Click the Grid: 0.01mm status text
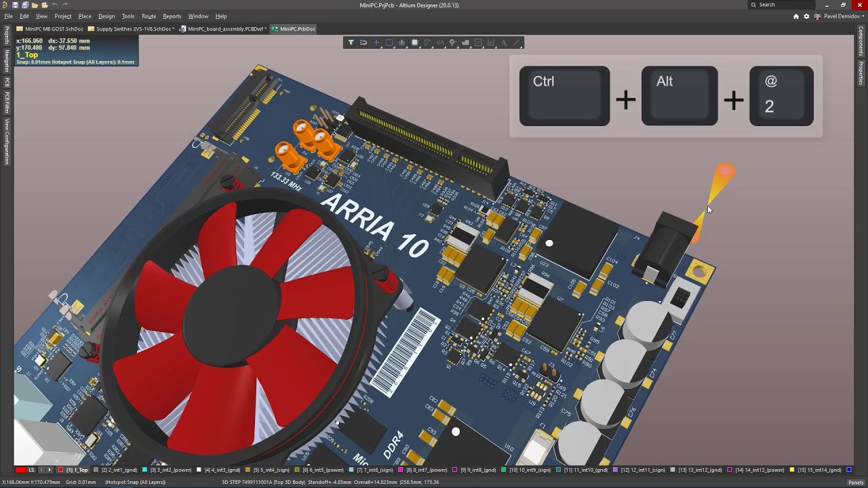868x488 pixels. [x=81, y=483]
